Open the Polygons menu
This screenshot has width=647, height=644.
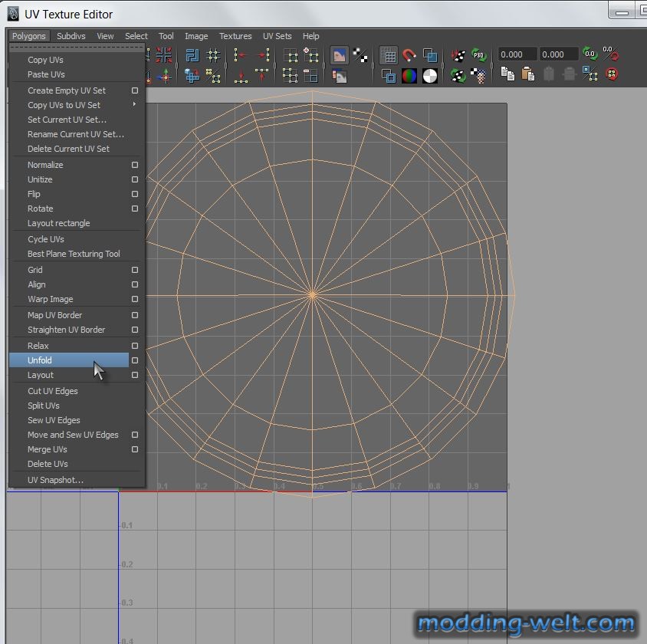tap(29, 36)
